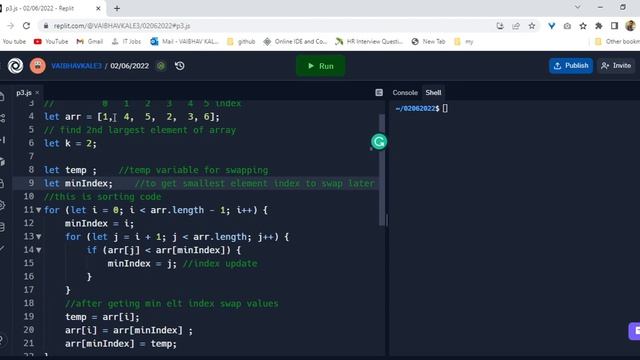This screenshot has height=360, width=640.
Task: Reload the browser page
Action: click(x=26, y=26)
